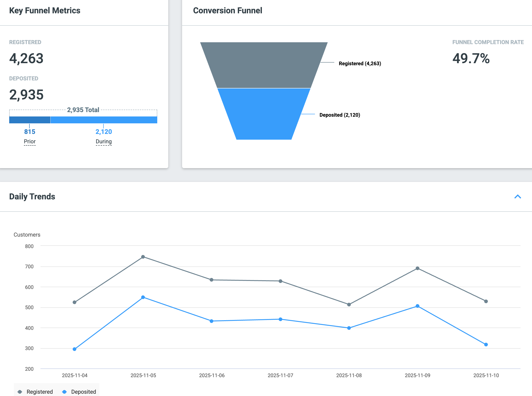Select the dark blue Prior bar segment
532x396 pixels.
(30, 120)
